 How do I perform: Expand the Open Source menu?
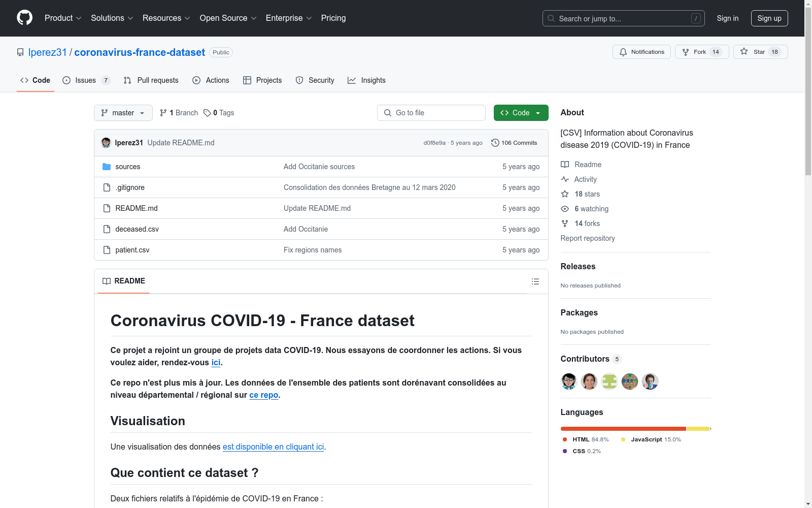[x=228, y=18]
